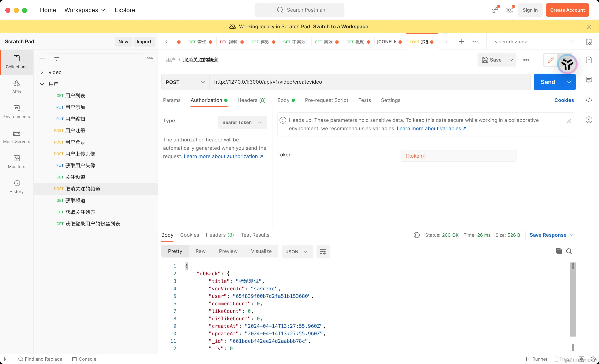The width and height of the screenshot is (599, 364).
Task: Search the response with magnifier icon
Action: [x=569, y=251]
